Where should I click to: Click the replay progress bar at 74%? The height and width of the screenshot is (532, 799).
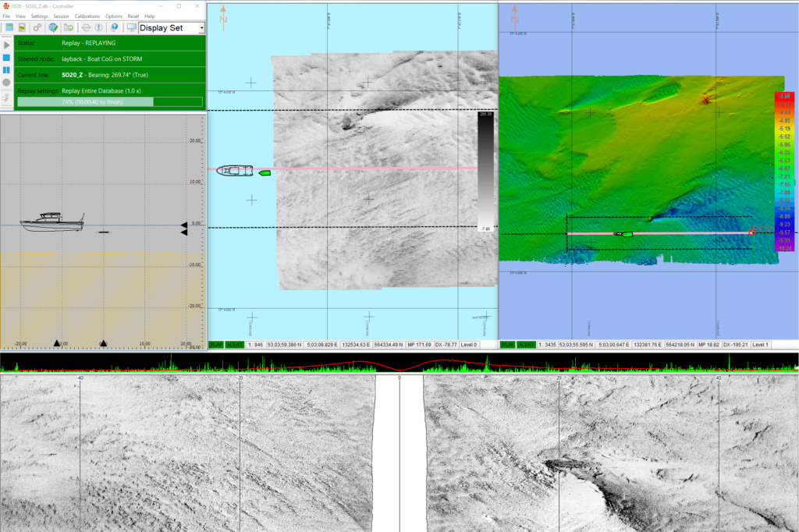pos(110,102)
